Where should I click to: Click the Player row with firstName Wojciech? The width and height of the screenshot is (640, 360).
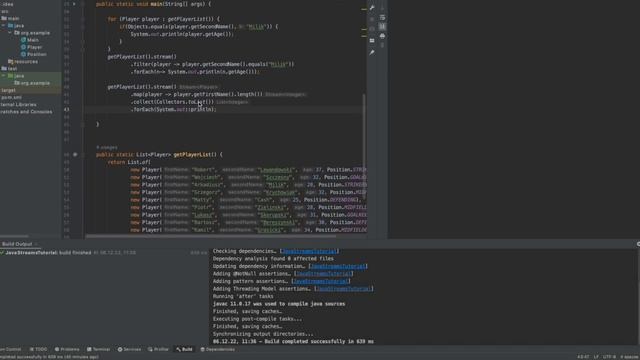(x=248, y=178)
